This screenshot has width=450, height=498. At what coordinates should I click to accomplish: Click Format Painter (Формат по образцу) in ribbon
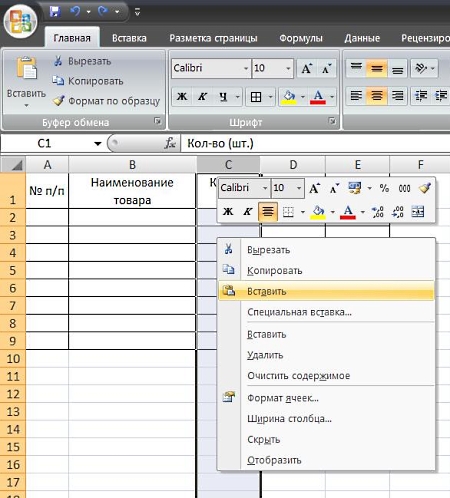tap(106, 101)
